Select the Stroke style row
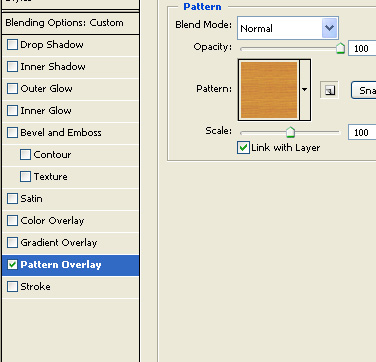The image size is (376, 362). (x=70, y=287)
